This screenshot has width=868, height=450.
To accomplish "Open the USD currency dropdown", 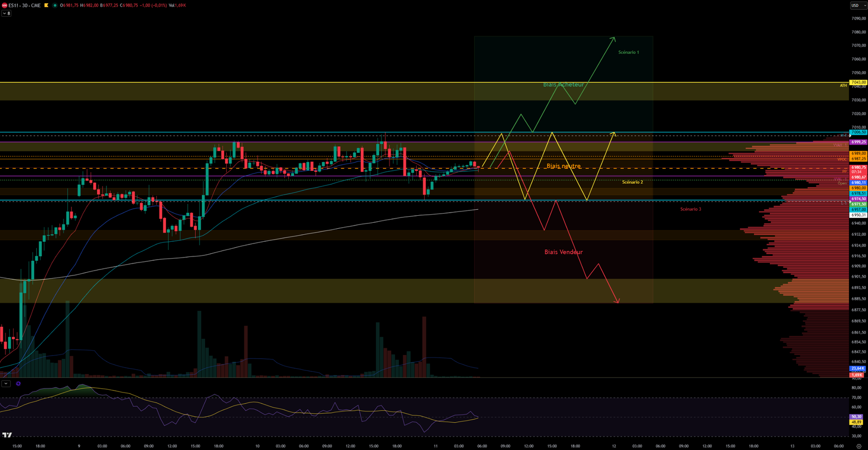I will point(858,5).
